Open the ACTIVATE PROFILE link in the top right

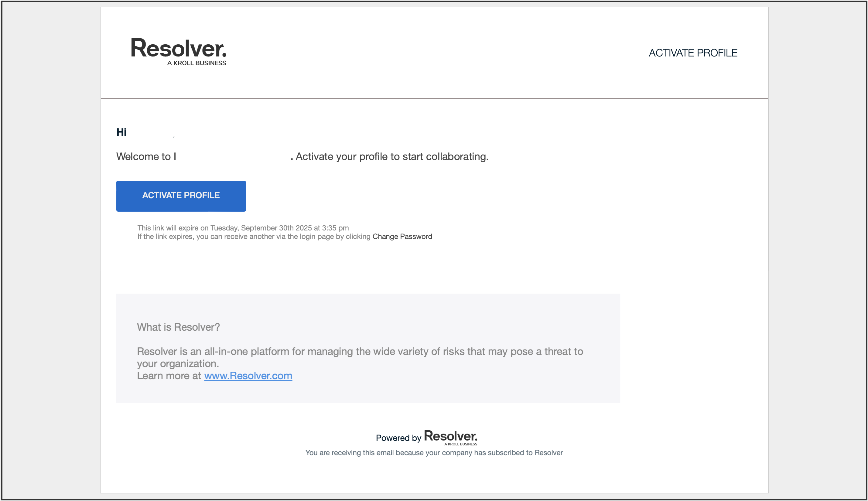pyautogui.click(x=693, y=53)
